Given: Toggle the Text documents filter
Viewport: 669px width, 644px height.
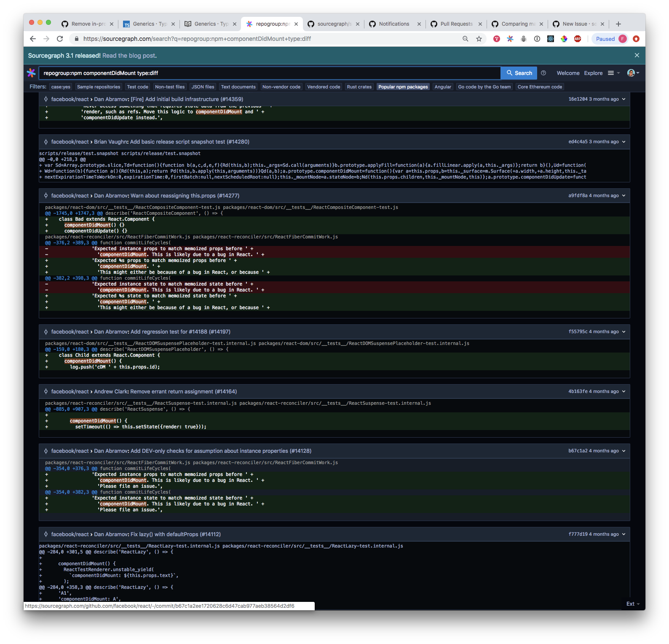Looking at the screenshot, I should (238, 87).
